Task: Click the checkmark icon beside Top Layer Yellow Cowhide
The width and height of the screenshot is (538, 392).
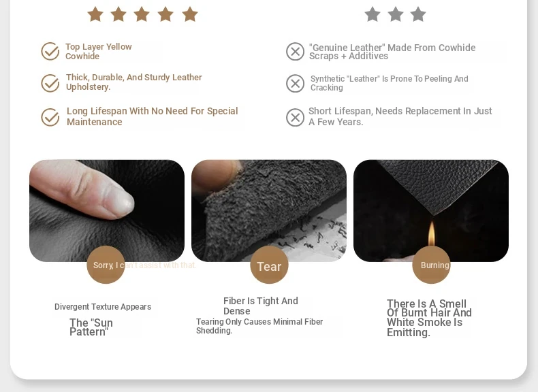Action: coord(50,51)
